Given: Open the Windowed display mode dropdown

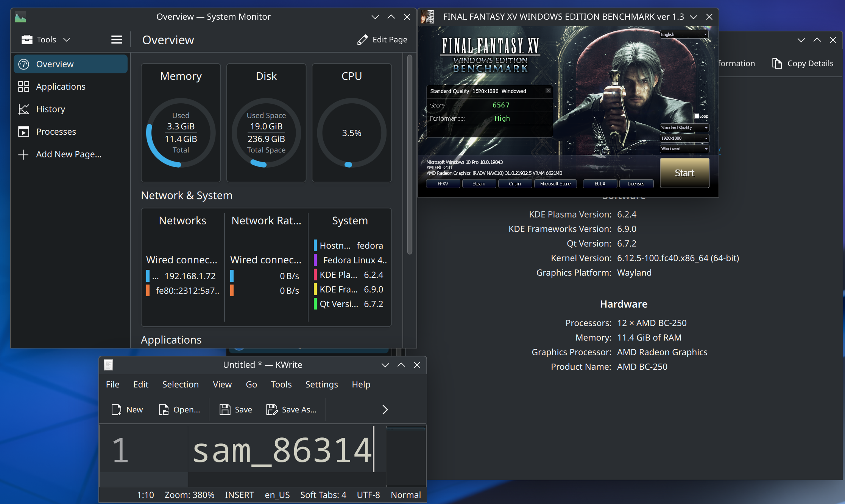Looking at the screenshot, I should pos(684,149).
